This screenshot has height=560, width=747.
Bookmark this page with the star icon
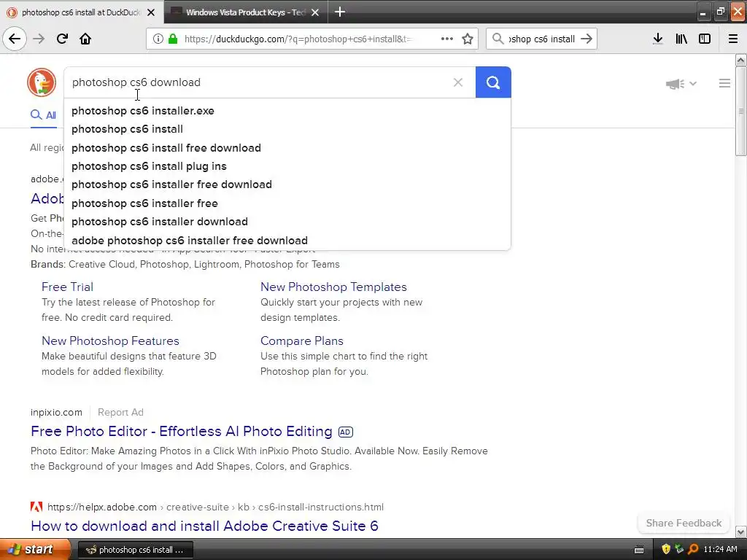[x=468, y=39]
